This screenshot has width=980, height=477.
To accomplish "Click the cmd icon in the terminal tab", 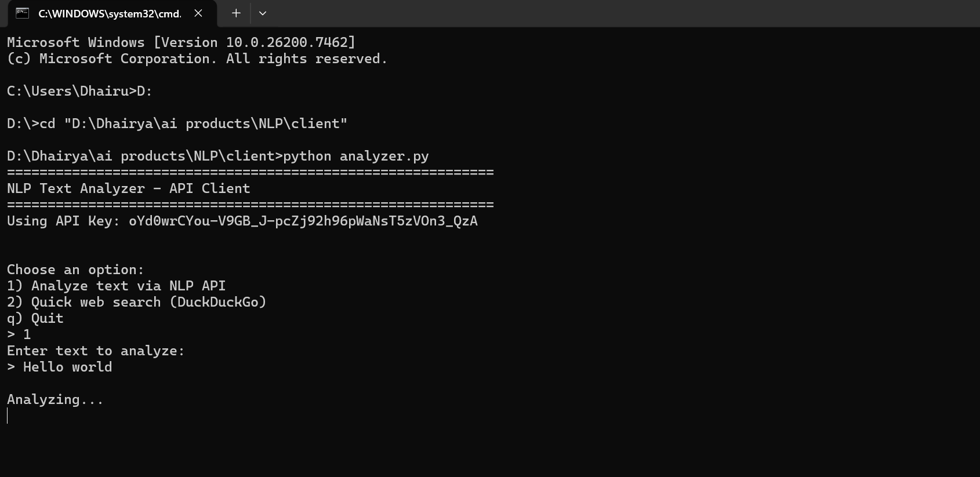I will [x=22, y=13].
